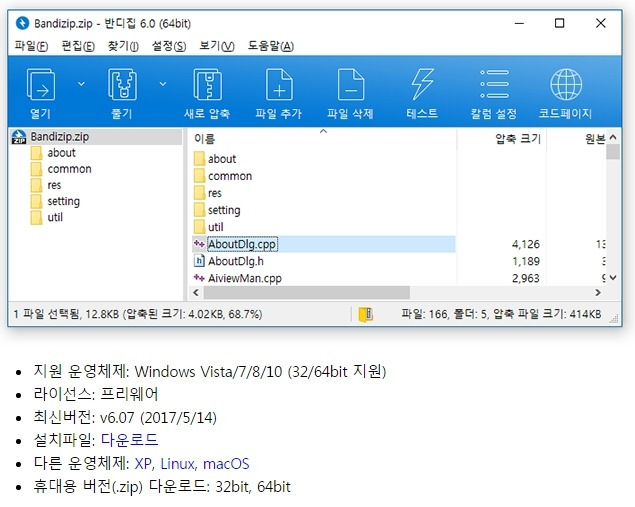The image size is (635, 507).
Task: Sort by the 이름 column header
Action: [x=205, y=139]
